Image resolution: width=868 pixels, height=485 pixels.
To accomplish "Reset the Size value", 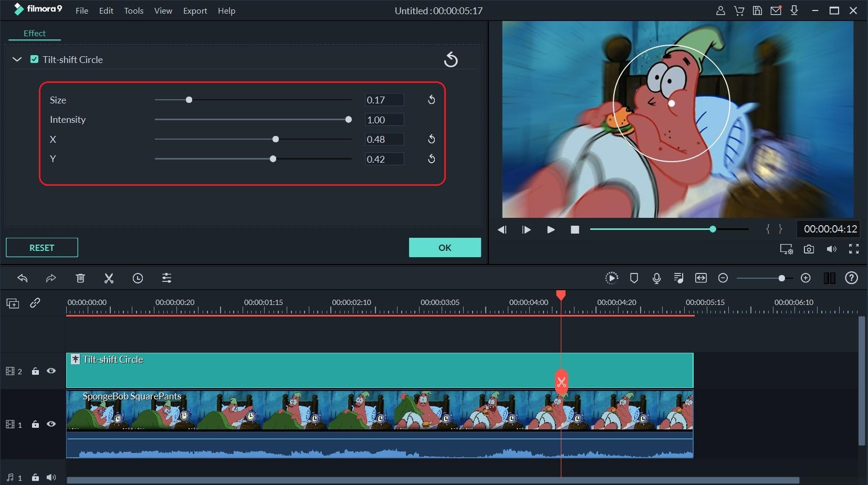I will 431,100.
